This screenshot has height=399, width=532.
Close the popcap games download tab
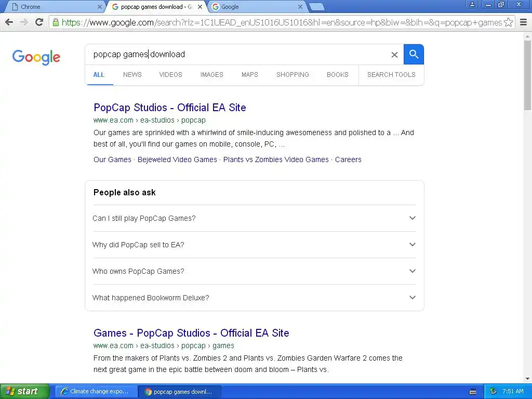200,7
